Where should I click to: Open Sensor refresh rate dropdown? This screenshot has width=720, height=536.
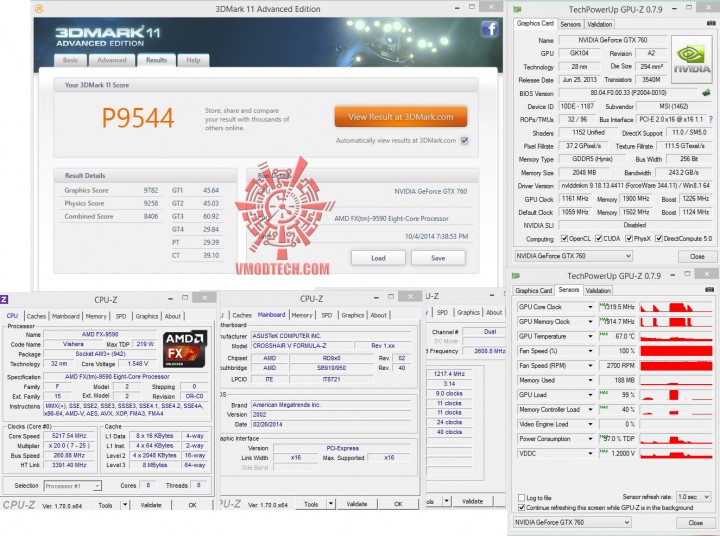[x=693, y=497]
